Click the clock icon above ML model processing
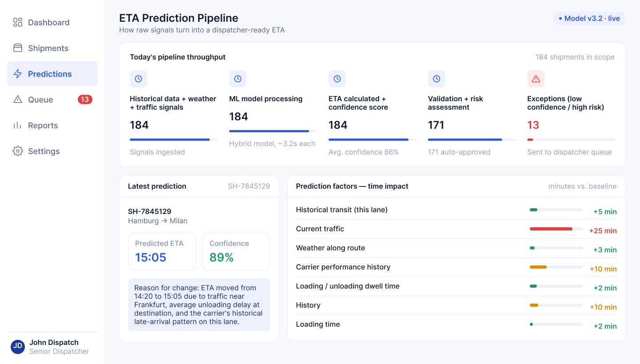This screenshot has width=640, height=364. coord(238,79)
